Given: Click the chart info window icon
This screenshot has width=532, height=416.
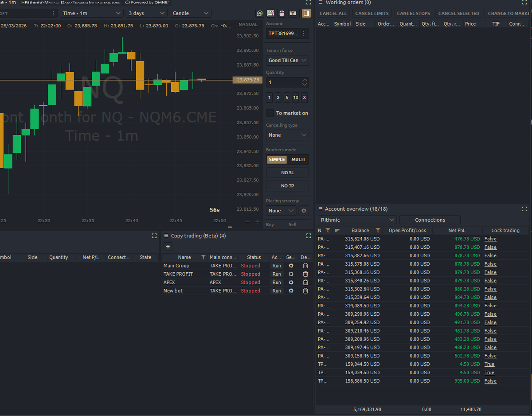Looking at the screenshot, I should click(x=293, y=13).
